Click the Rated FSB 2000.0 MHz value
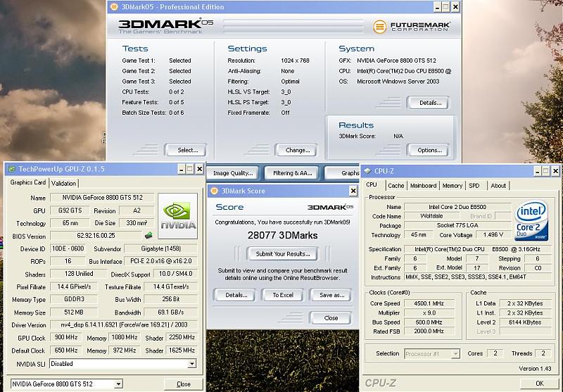This screenshot has height=392, width=563. click(429, 331)
